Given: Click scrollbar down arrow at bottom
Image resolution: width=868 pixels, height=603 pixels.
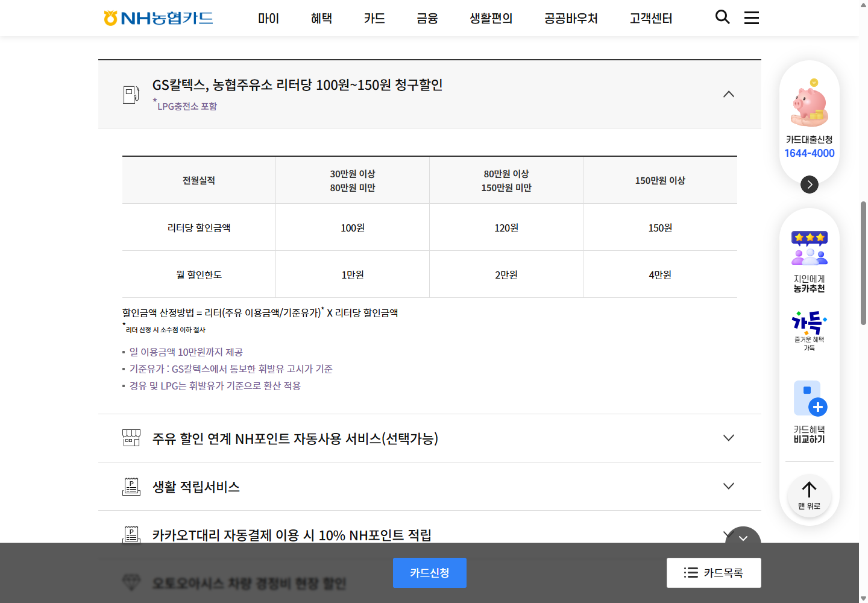Looking at the screenshot, I should click(863, 598).
